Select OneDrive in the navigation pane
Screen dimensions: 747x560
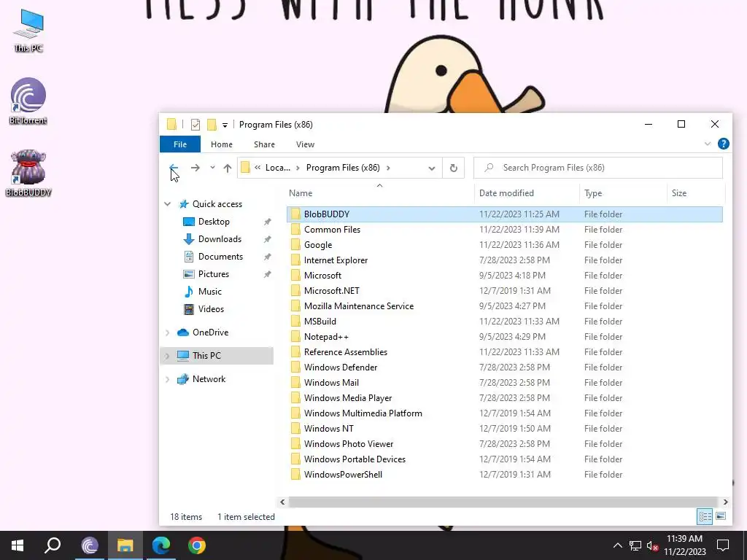coord(210,332)
